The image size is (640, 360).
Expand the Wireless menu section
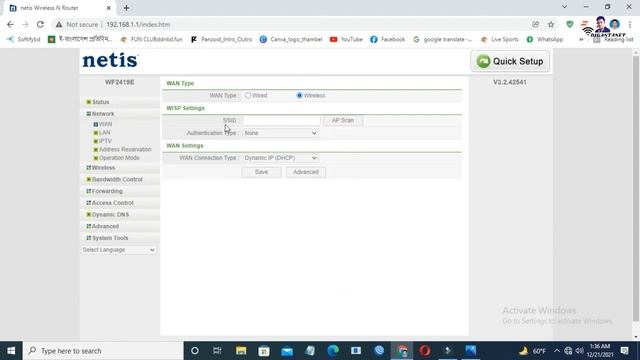[103, 168]
